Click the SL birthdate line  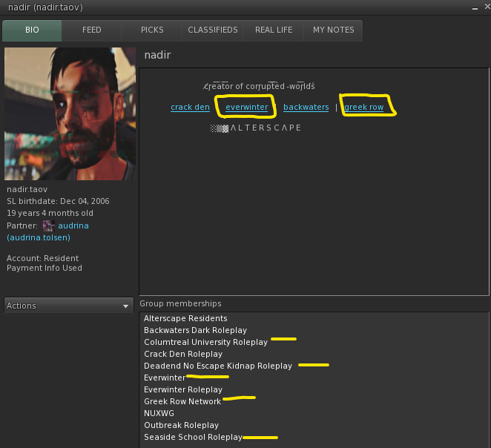(x=59, y=201)
